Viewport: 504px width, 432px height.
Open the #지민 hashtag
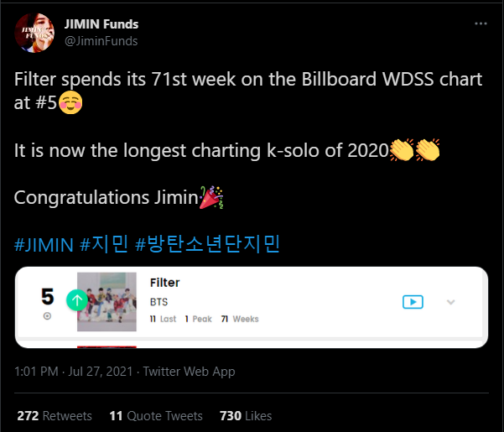(104, 244)
